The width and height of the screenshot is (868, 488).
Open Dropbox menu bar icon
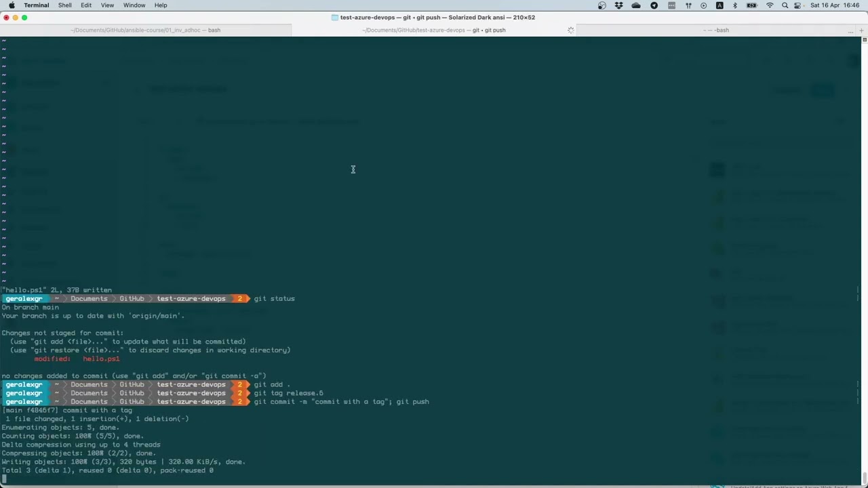click(x=619, y=5)
